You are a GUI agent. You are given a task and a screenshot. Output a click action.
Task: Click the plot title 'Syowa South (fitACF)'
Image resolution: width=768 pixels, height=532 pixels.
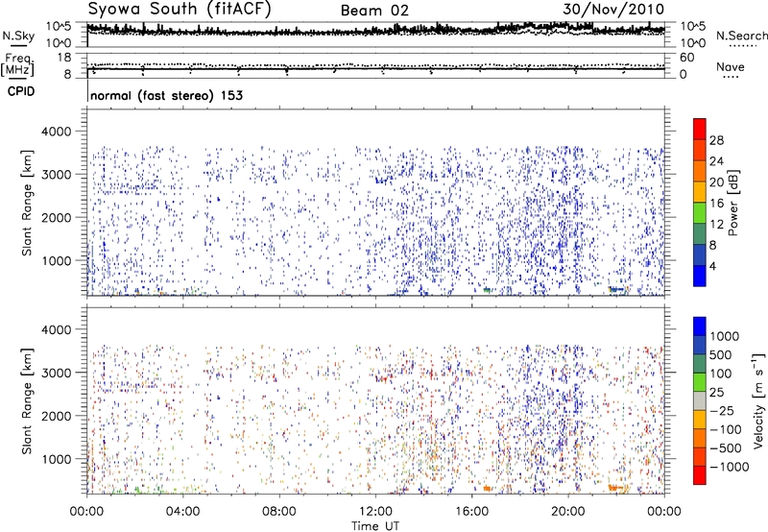180,9
